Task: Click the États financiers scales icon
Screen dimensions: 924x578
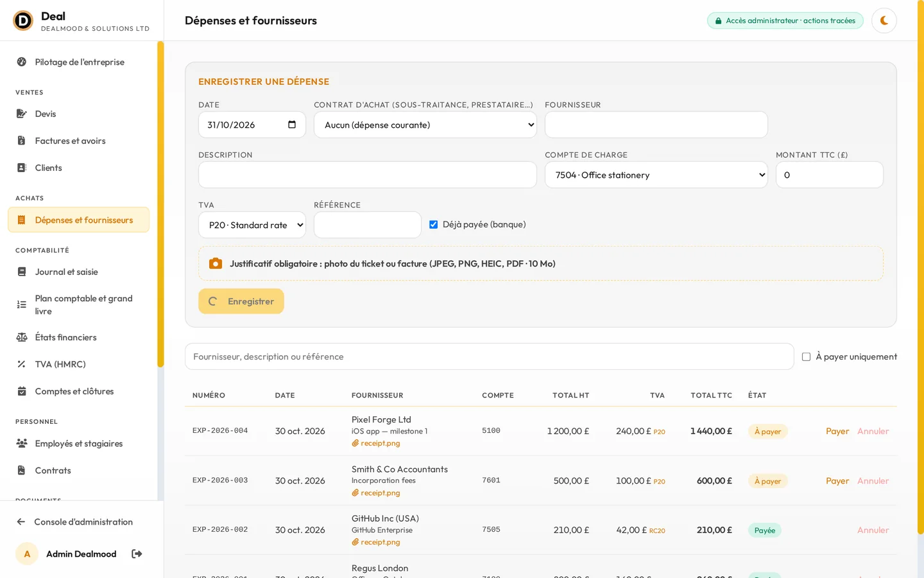Action: [22, 337]
